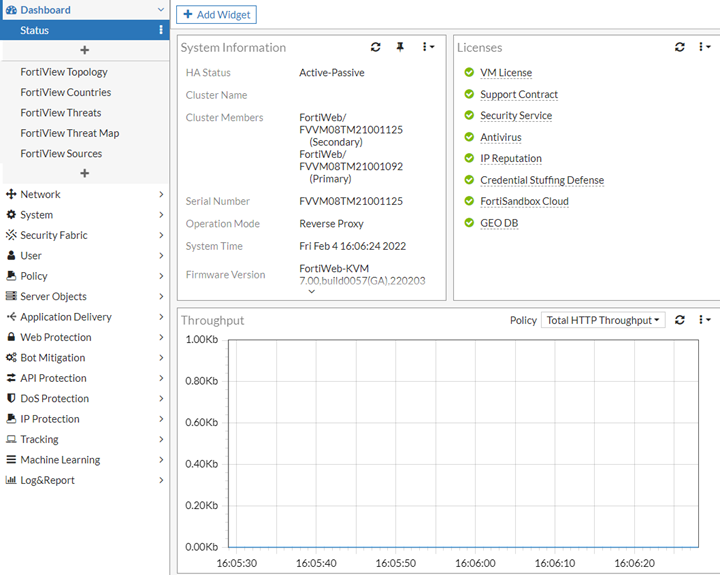Click the DoS Protection shield icon
The width and height of the screenshot is (720, 575).
[11, 398]
